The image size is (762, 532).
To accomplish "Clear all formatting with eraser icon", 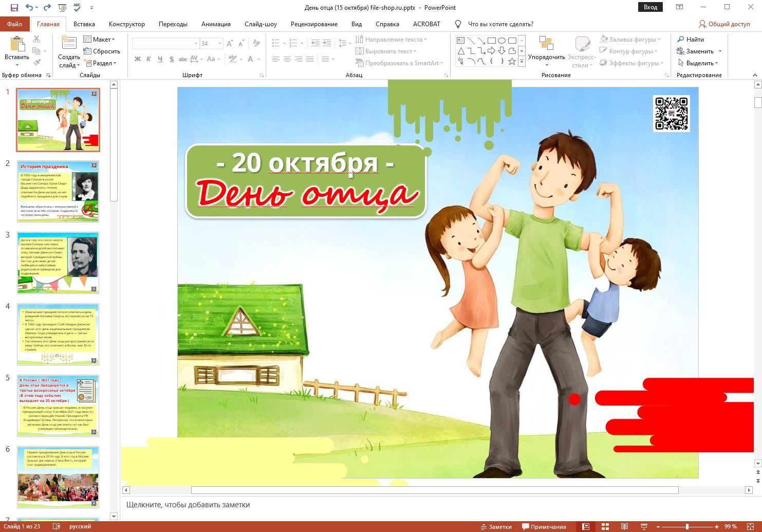I will coord(256,44).
